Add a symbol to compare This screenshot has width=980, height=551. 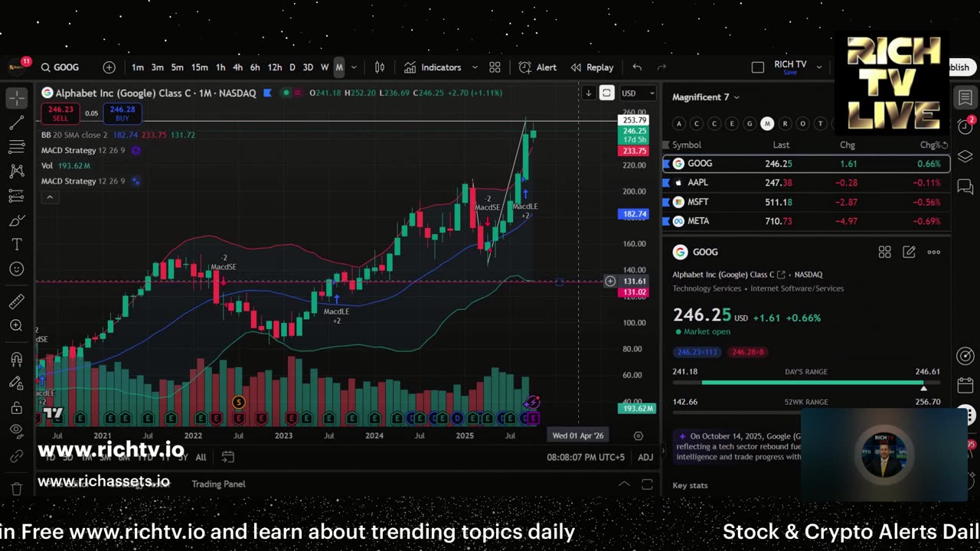coord(109,67)
